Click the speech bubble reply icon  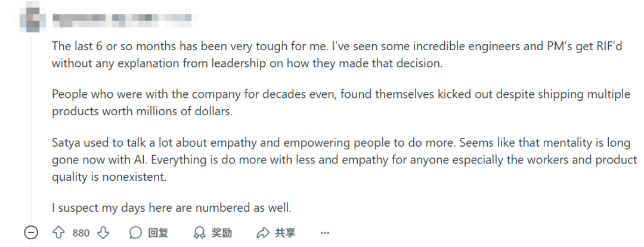(x=135, y=233)
